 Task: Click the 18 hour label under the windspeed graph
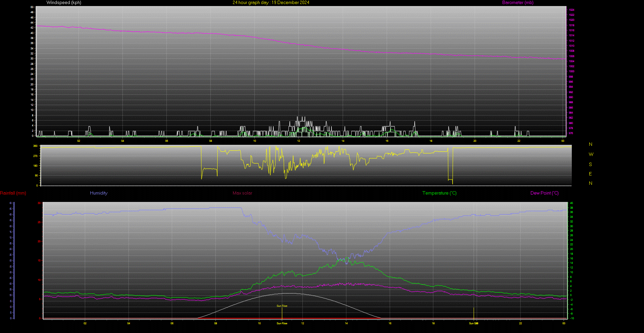(x=431, y=141)
